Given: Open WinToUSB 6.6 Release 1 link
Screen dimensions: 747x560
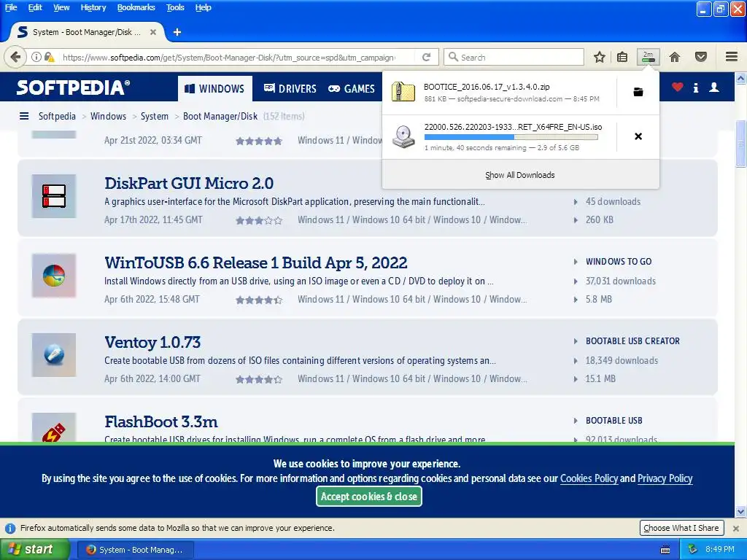Looking at the screenshot, I should pyautogui.click(x=256, y=262).
